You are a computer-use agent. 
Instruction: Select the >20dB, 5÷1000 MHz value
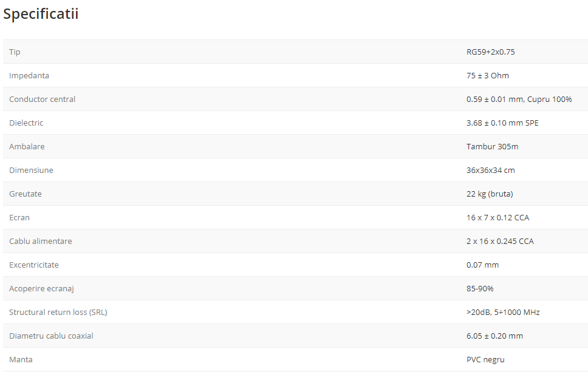tap(503, 312)
